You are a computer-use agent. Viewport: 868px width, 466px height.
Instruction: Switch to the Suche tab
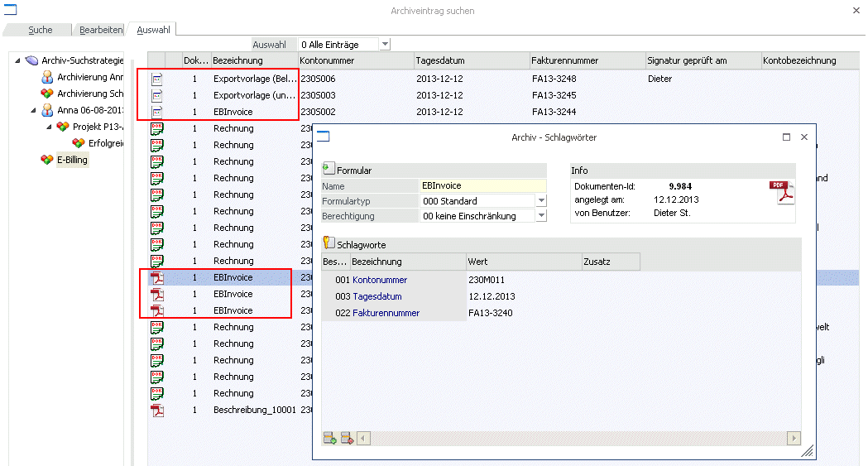click(x=41, y=30)
